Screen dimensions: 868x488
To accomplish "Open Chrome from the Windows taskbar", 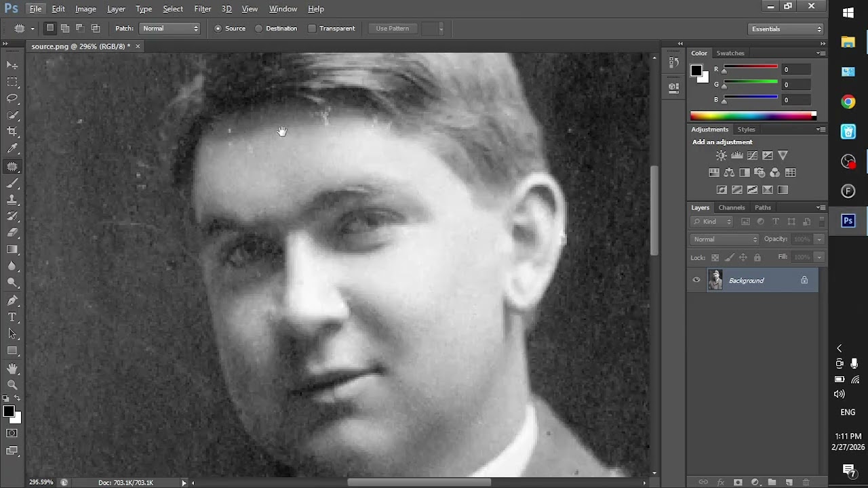I will click(x=848, y=102).
